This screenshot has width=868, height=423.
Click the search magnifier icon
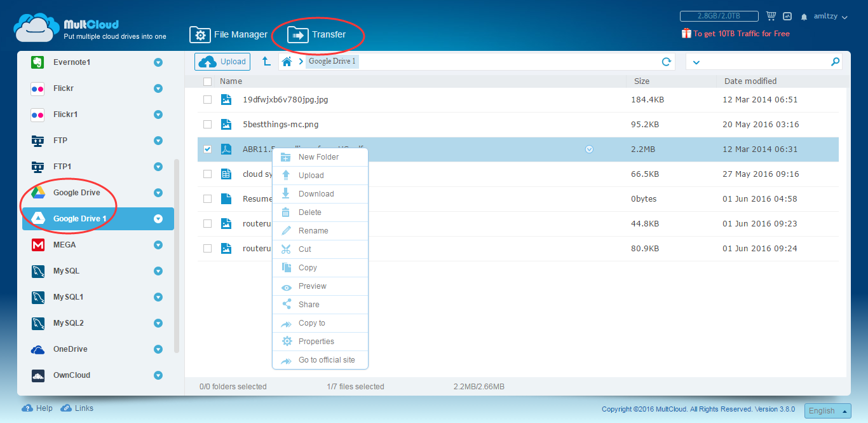click(835, 62)
